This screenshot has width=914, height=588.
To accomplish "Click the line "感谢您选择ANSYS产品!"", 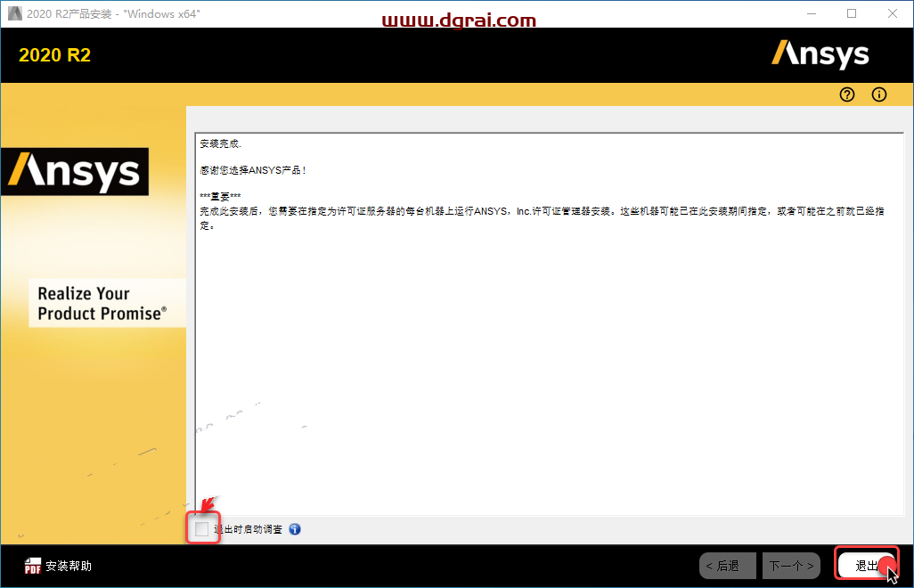I will coord(252,170).
